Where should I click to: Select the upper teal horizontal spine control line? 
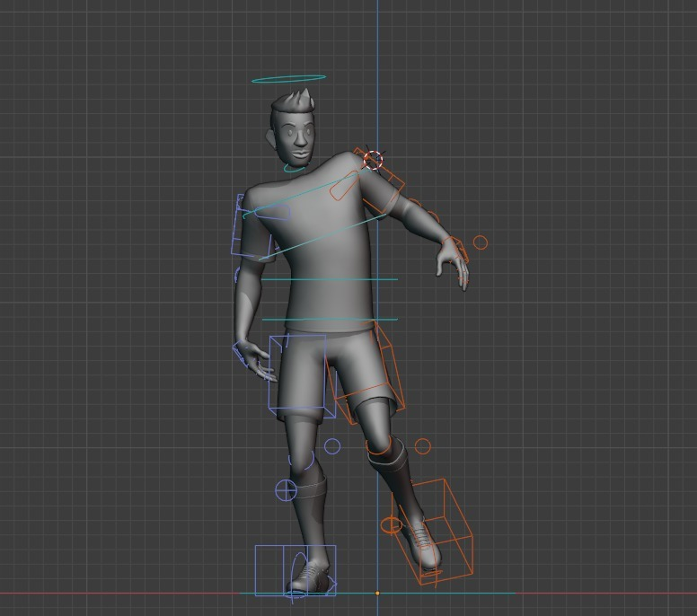(x=330, y=279)
